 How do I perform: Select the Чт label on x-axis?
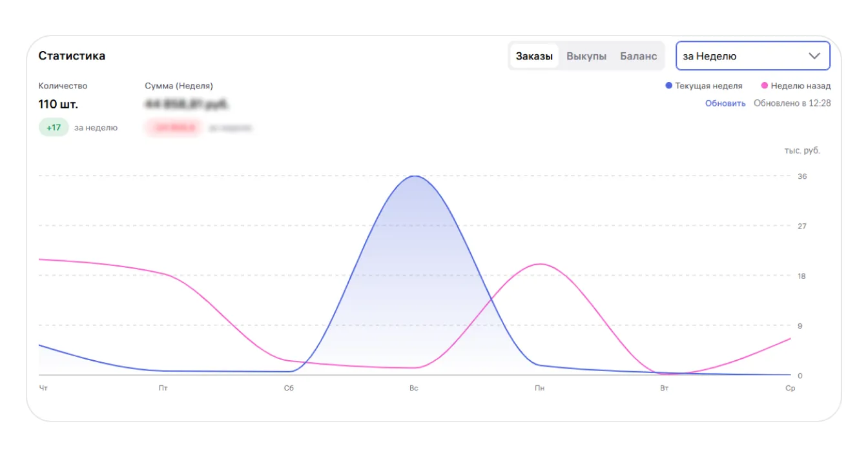click(43, 389)
